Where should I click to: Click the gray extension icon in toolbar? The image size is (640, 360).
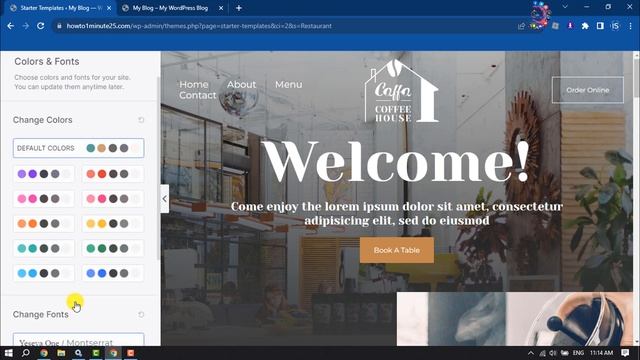[x=555, y=26]
